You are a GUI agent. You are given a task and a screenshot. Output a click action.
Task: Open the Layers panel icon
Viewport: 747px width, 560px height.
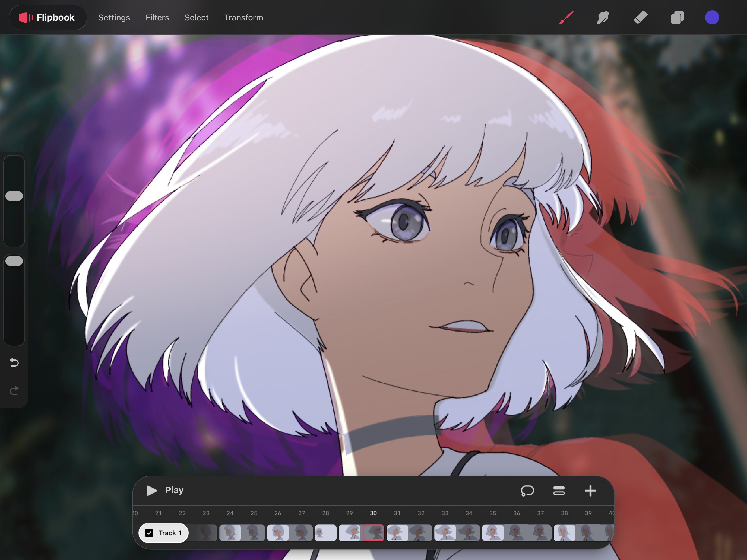pyautogui.click(x=677, y=18)
